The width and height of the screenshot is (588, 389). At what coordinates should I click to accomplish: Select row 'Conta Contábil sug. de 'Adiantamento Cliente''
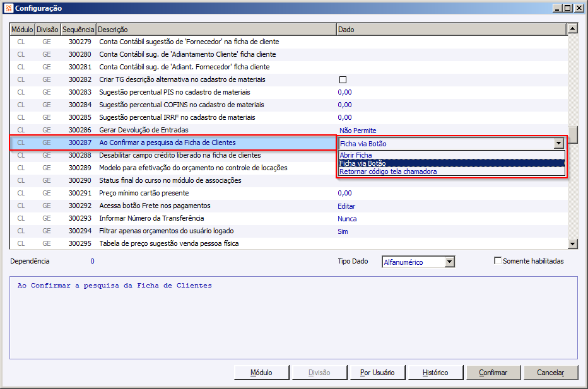(288, 54)
